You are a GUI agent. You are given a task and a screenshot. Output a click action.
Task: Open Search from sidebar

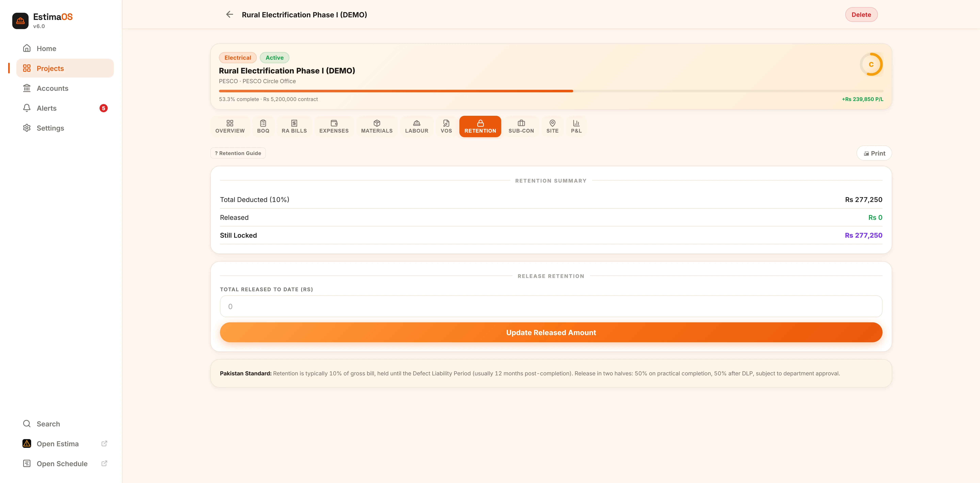(65, 424)
